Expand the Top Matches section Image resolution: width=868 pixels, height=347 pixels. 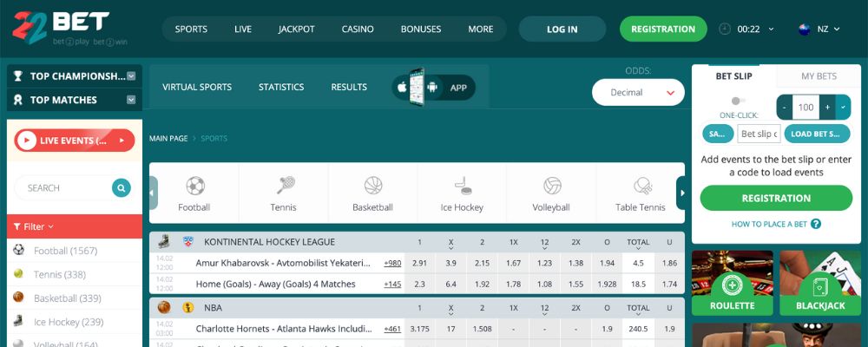(131, 100)
